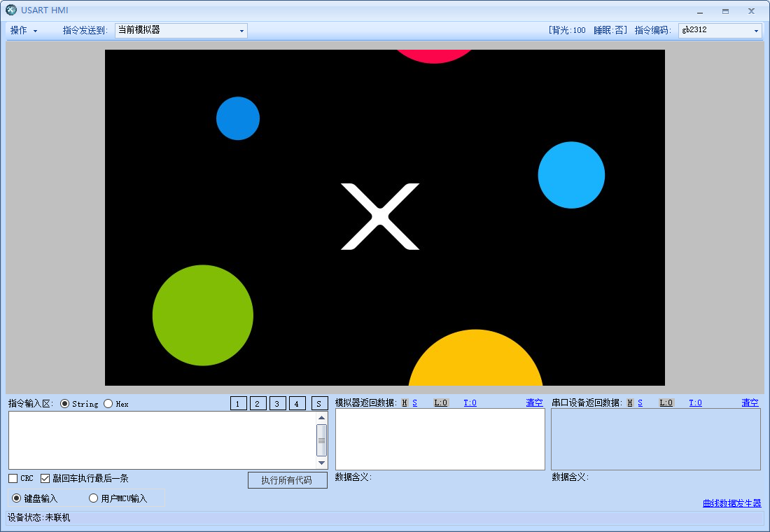Open the 当前模拟器 target dropdown
The image size is (770, 532).
[x=241, y=30]
